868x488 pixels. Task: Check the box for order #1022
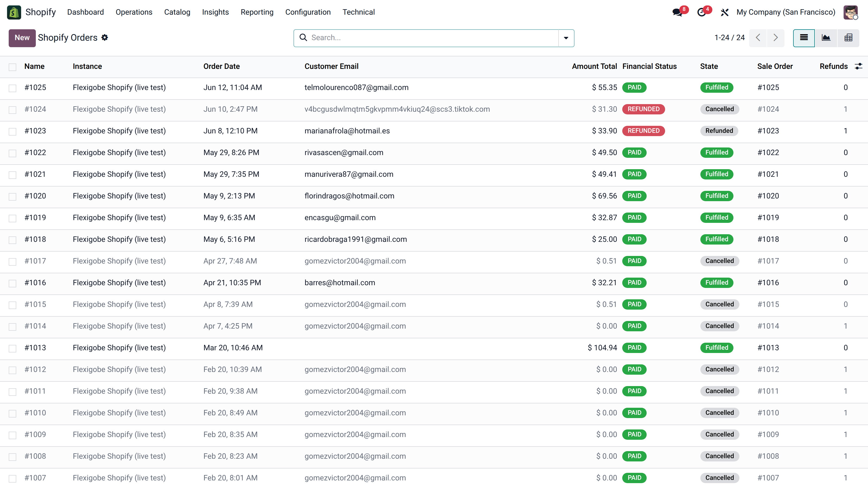click(x=12, y=153)
